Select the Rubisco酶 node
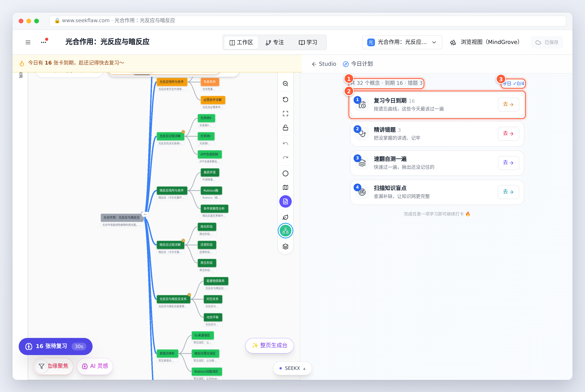 click(211, 191)
